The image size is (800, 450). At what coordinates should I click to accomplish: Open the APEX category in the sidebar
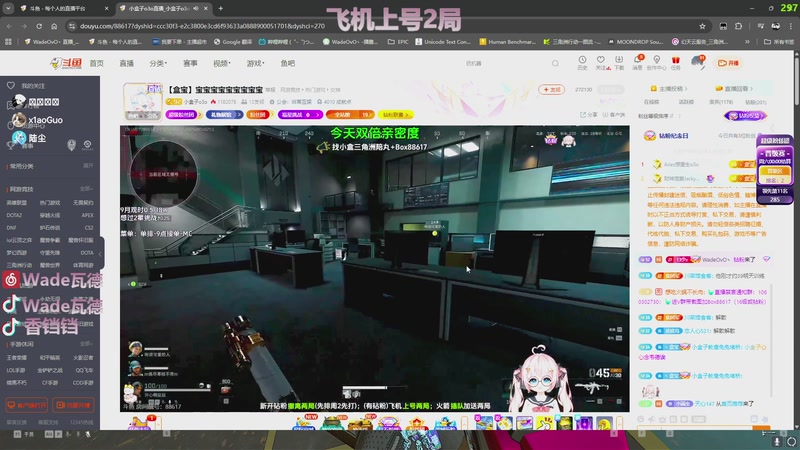tap(87, 215)
